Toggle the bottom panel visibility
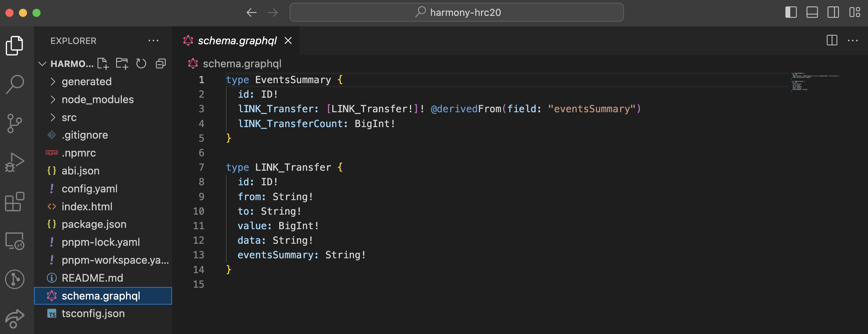This screenshot has height=334, width=868. point(812,13)
